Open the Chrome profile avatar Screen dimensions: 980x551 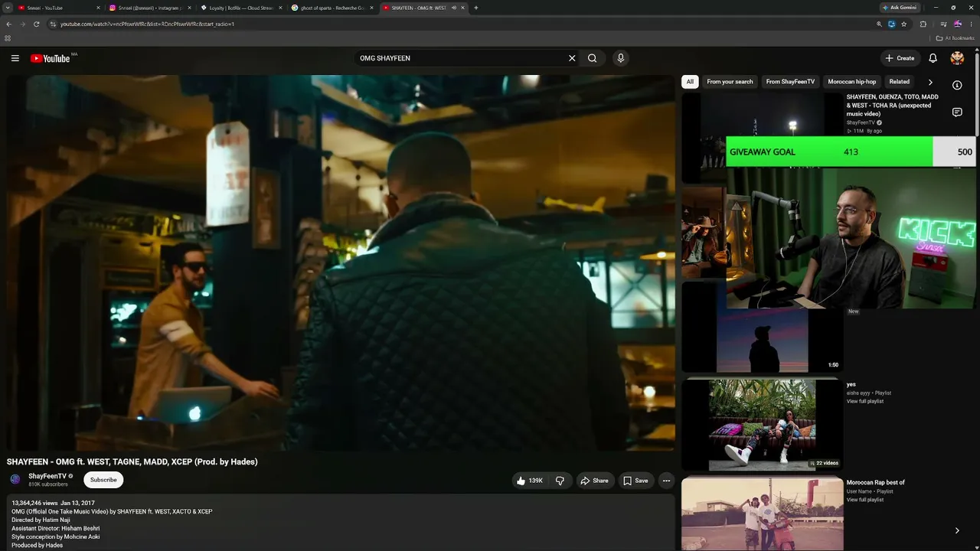tap(957, 24)
